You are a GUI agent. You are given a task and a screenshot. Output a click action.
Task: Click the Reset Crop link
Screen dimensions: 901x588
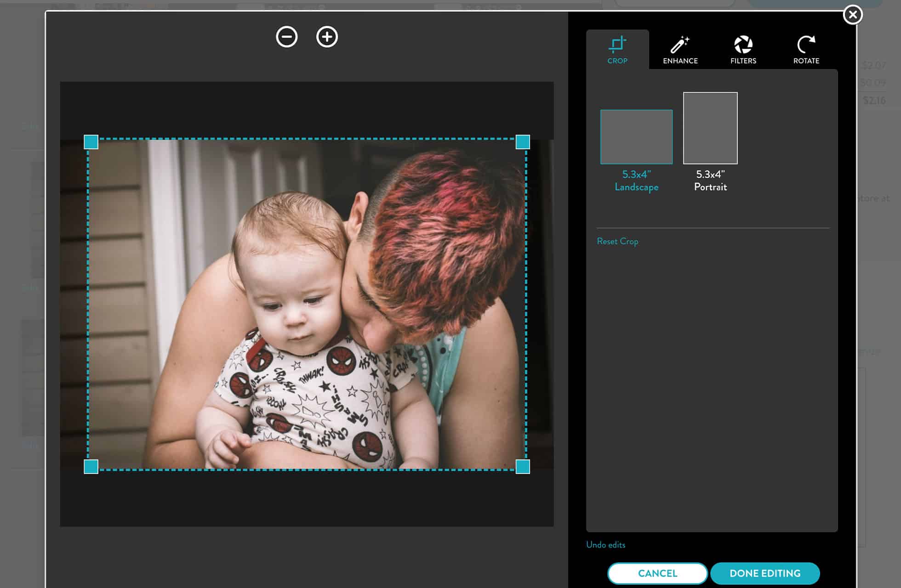[617, 241]
